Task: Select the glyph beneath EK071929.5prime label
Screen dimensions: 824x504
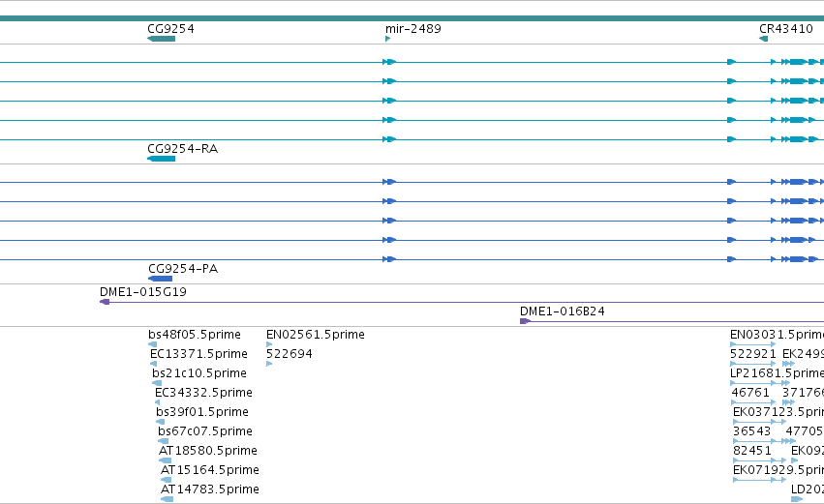Action: (x=760, y=480)
